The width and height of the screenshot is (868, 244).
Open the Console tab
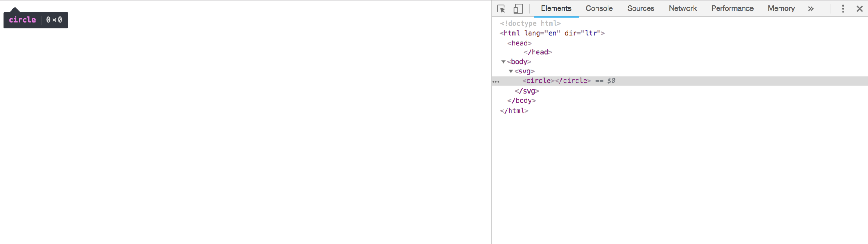(x=599, y=8)
